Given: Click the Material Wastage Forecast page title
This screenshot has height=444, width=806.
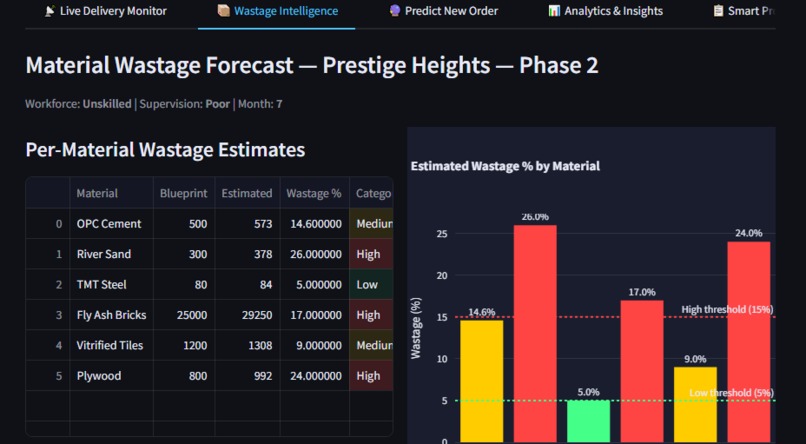Looking at the screenshot, I should [x=312, y=66].
